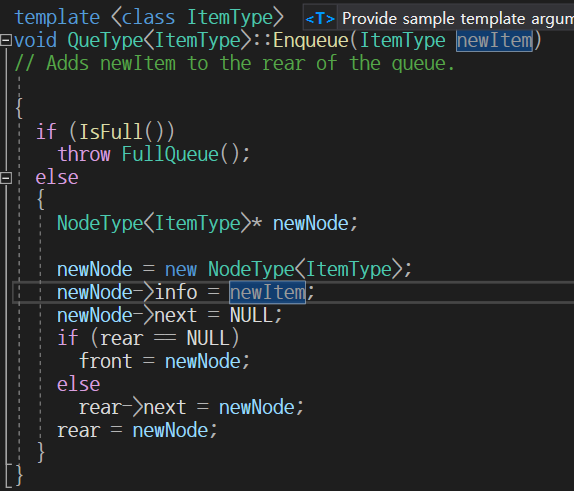Click the word 'template' keyword
The width and height of the screenshot is (574, 491).
57,18
